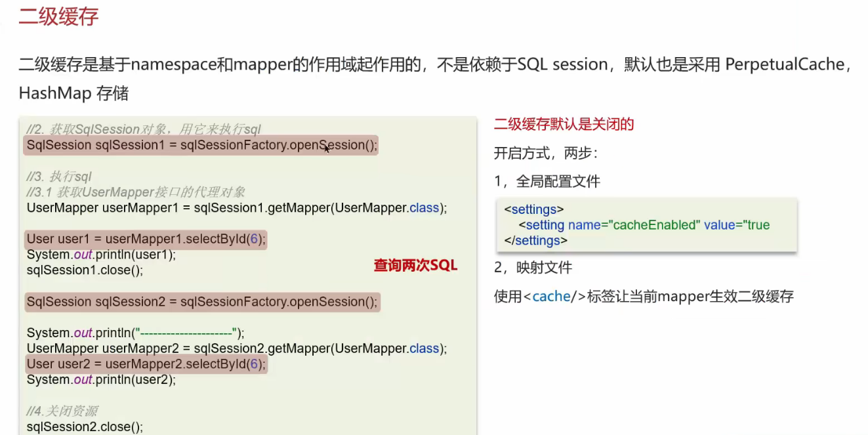
Task: Click the highlighted selectById(6) call for user1
Action: pos(144,239)
